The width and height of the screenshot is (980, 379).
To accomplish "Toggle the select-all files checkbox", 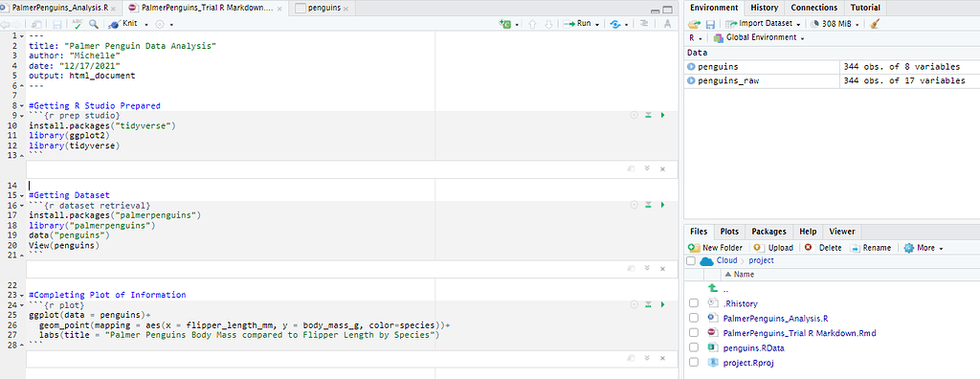I will 691,260.
